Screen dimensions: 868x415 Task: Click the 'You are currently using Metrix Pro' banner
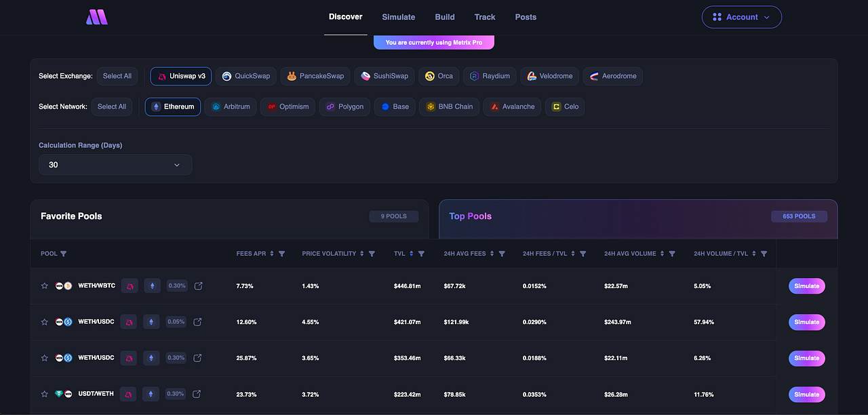tap(434, 42)
